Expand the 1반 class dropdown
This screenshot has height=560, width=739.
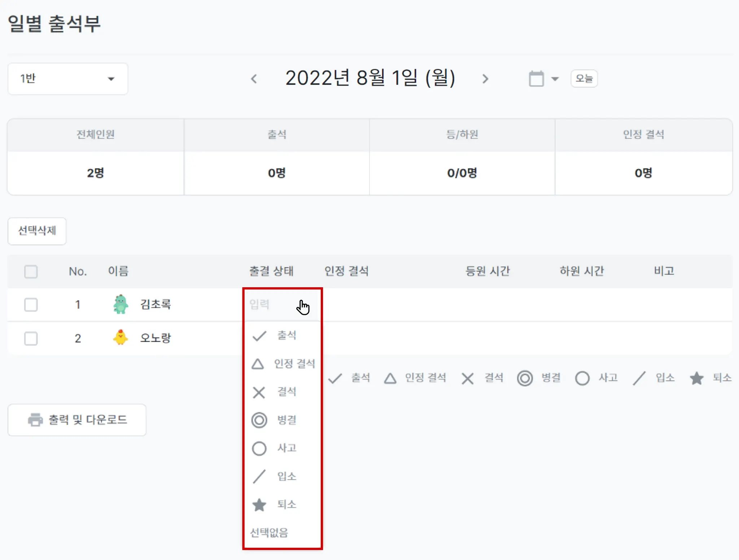[x=68, y=79]
